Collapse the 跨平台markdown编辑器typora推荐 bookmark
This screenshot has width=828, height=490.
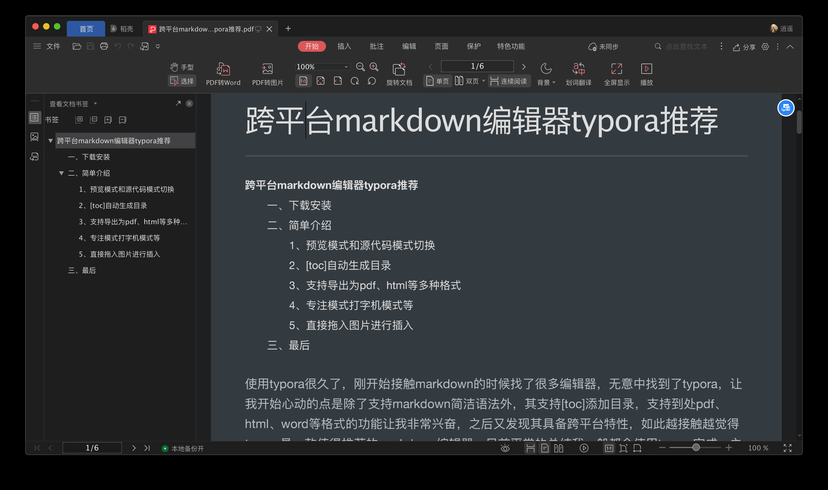51,140
